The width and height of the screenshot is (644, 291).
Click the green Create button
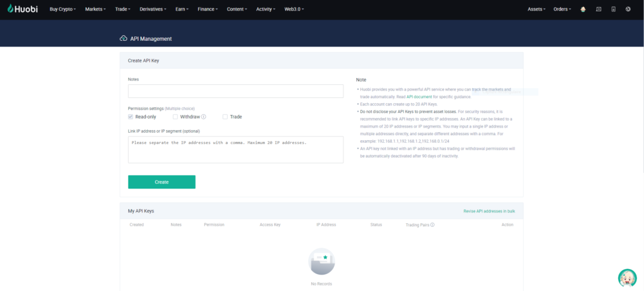point(162,182)
